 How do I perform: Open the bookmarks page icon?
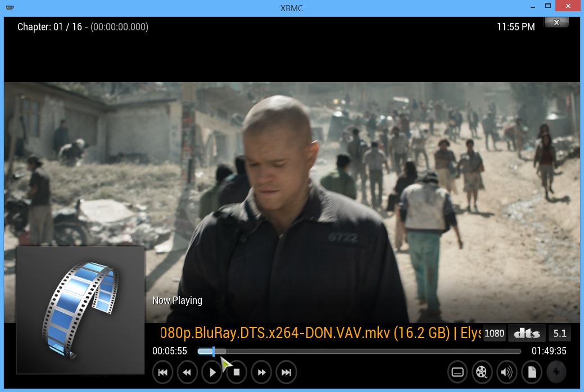(x=532, y=372)
